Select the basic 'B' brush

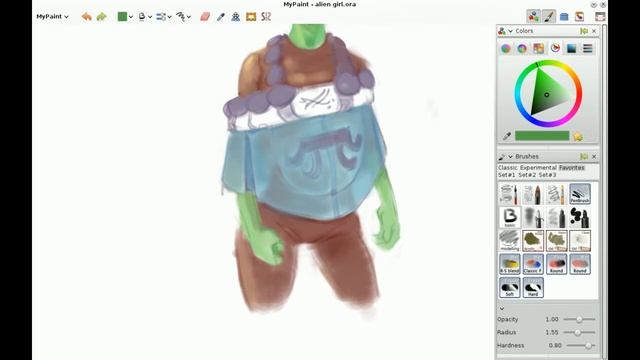[x=509, y=217]
